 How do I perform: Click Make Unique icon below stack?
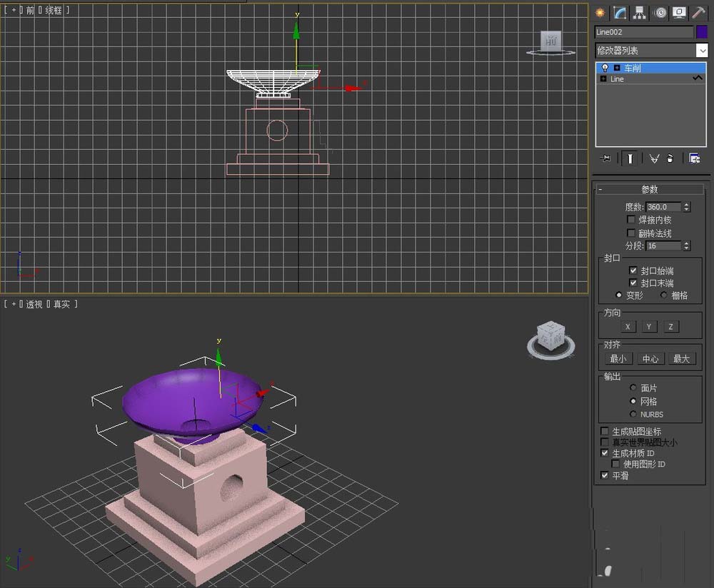654,158
